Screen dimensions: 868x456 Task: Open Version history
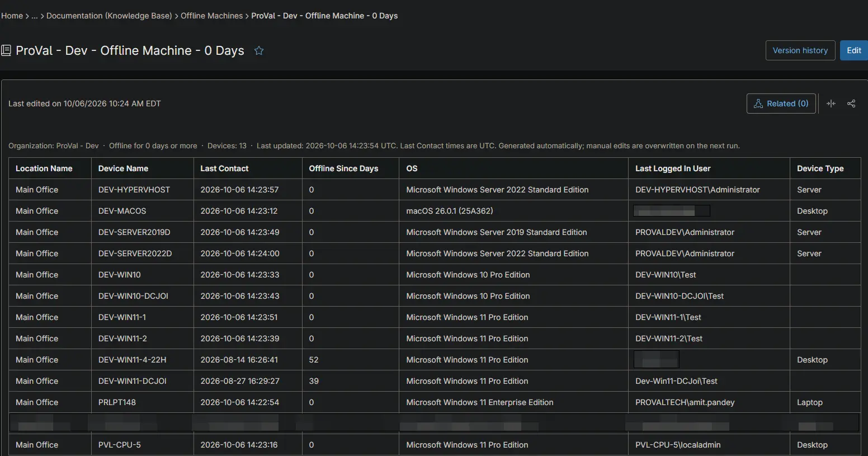point(800,50)
